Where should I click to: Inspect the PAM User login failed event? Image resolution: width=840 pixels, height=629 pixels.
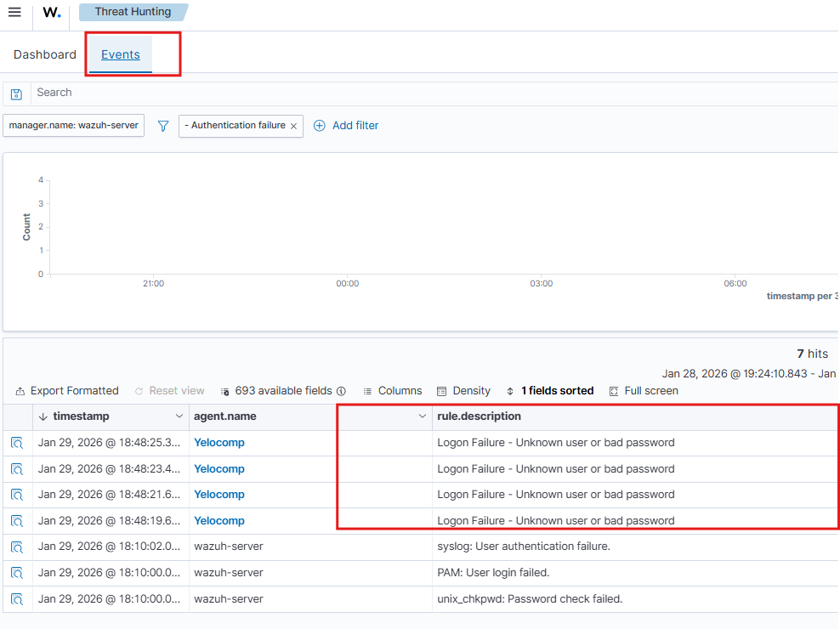coord(17,573)
